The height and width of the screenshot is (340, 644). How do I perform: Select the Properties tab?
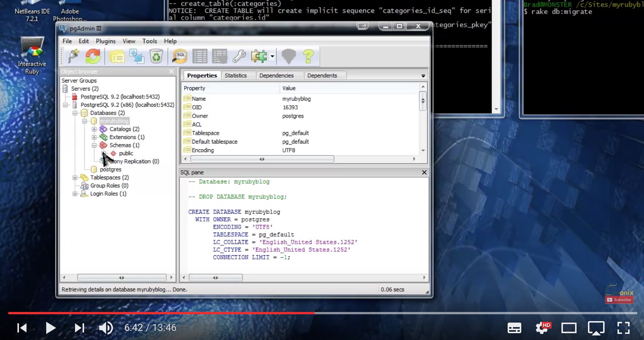[202, 75]
